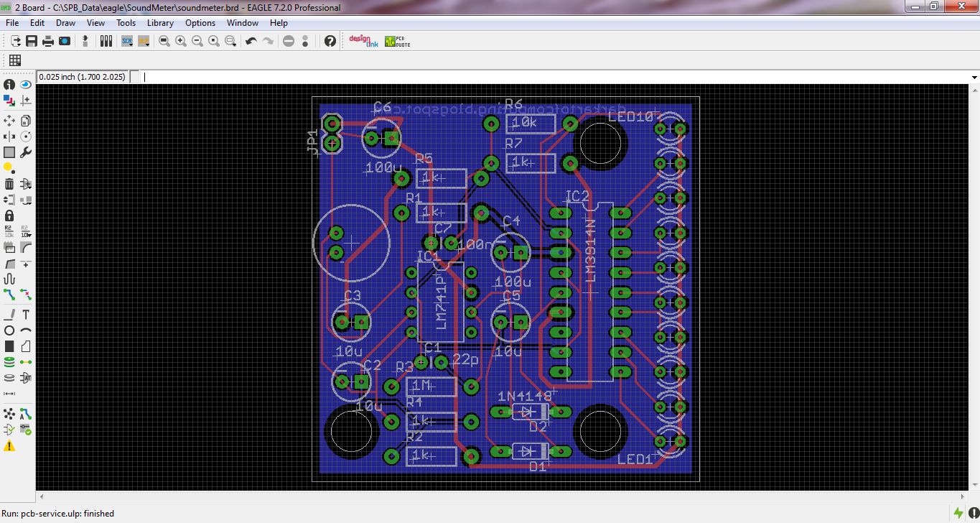980x523 pixels.
Task: Click the Zoom in magnifier icon
Action: click(x=181, y=42)
